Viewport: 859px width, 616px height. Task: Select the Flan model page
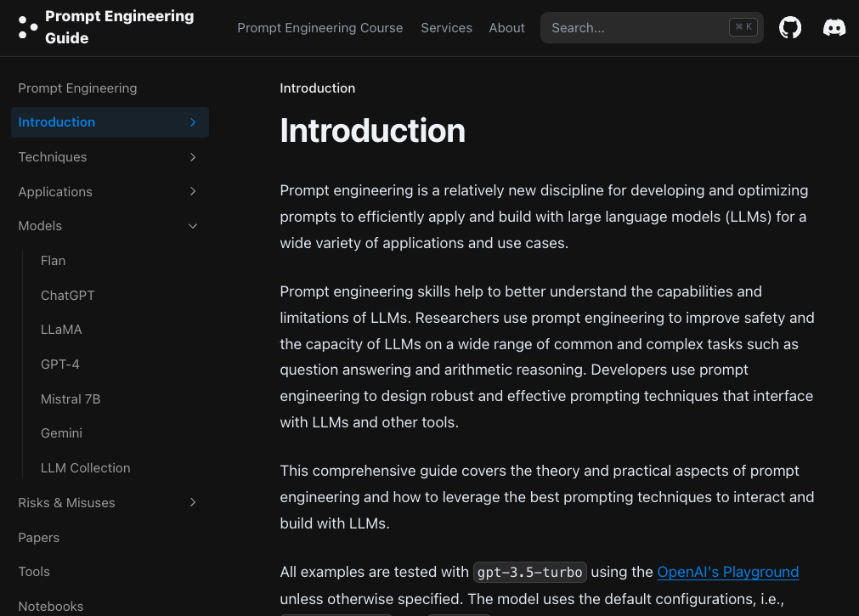[54, 261]
